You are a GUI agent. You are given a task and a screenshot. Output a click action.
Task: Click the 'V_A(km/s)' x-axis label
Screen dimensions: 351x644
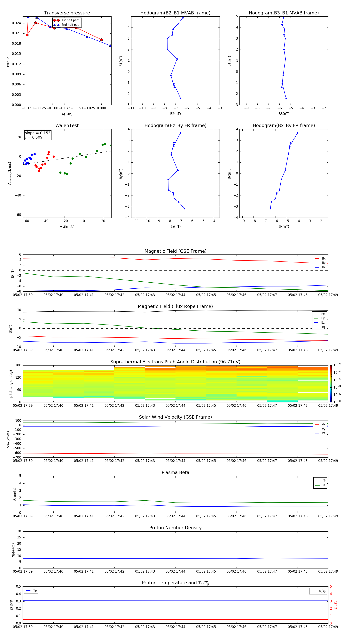(x=67, y=227)
